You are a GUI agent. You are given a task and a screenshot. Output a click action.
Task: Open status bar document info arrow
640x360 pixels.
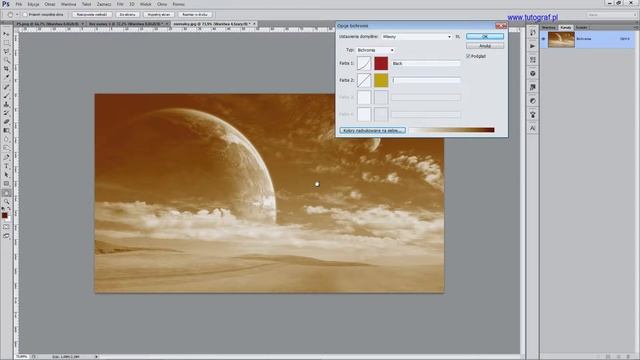pos(96,356)
